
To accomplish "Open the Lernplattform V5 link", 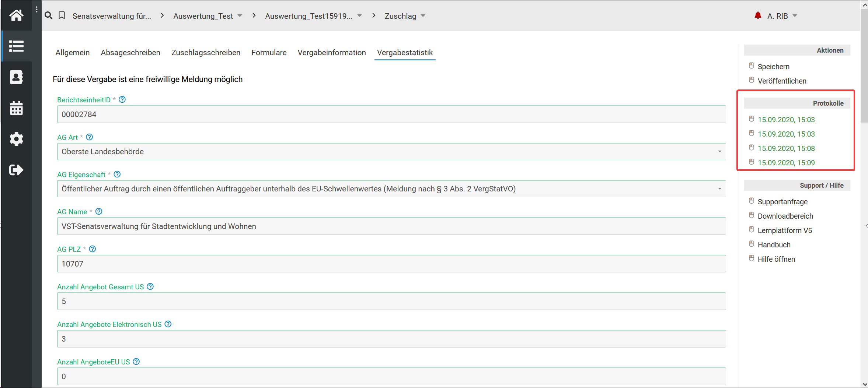I will (785, 230).
